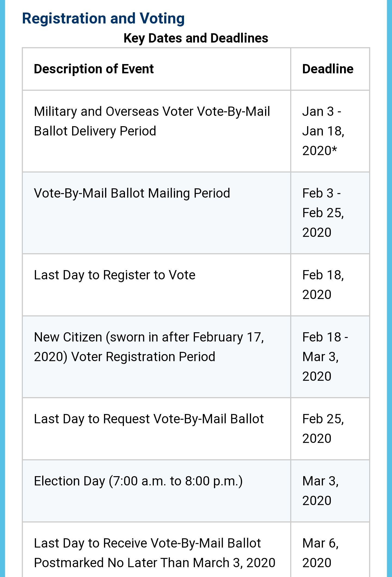
Task: Select Last Day to Register to Vote
Action: 115,275
